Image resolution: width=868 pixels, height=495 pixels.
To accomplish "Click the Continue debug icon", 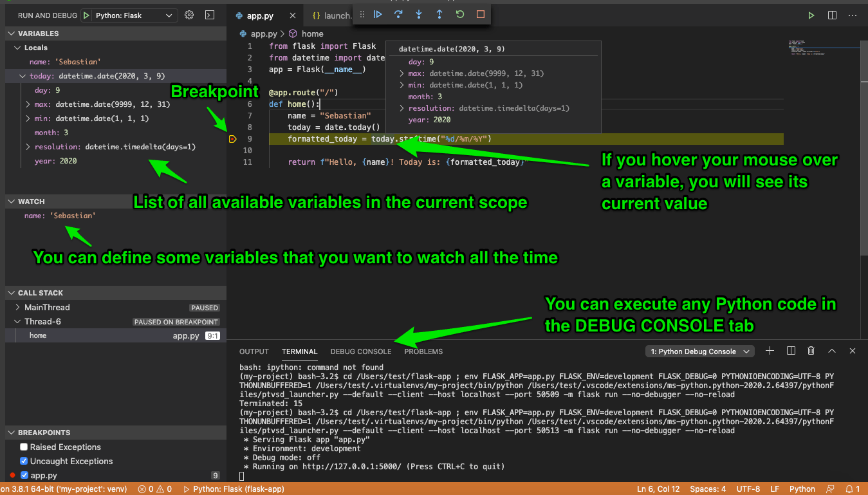I will tap(378, 15).
